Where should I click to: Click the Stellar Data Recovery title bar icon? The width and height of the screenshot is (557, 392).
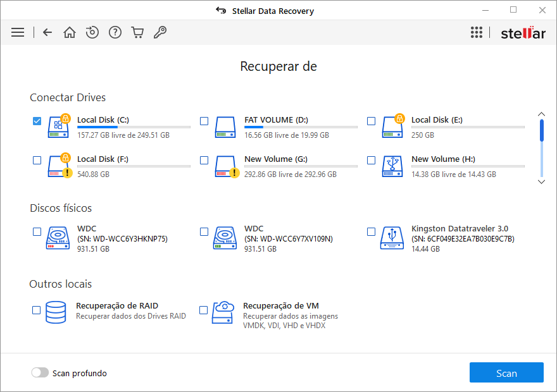point(221,11)
